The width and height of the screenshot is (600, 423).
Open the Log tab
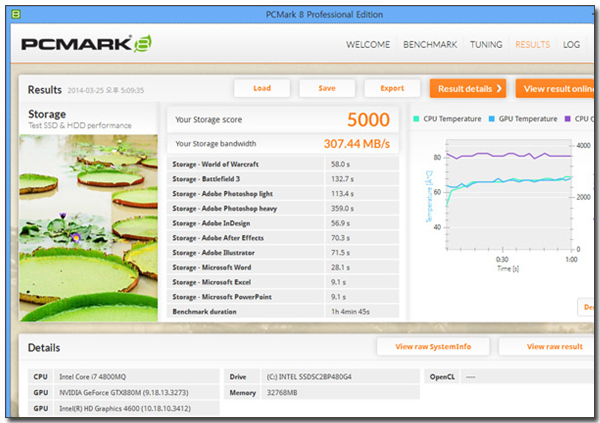point(571,45)
